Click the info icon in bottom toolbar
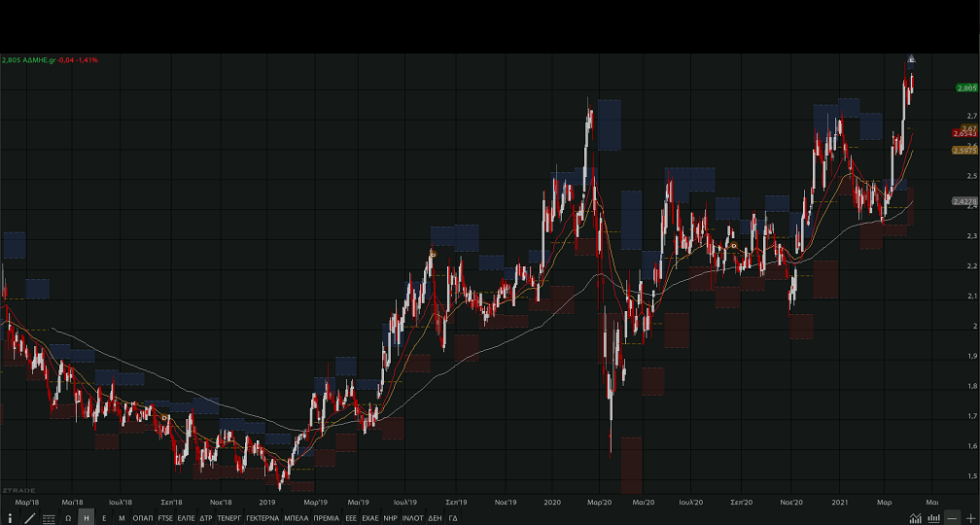This screenshot has width=980, height=525. tap(10, 518)
